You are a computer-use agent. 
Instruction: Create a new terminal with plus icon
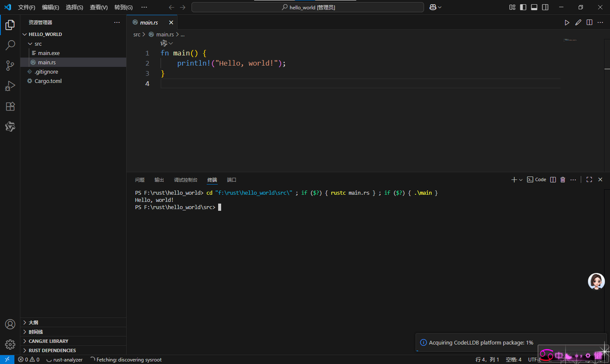coord(514,180)
